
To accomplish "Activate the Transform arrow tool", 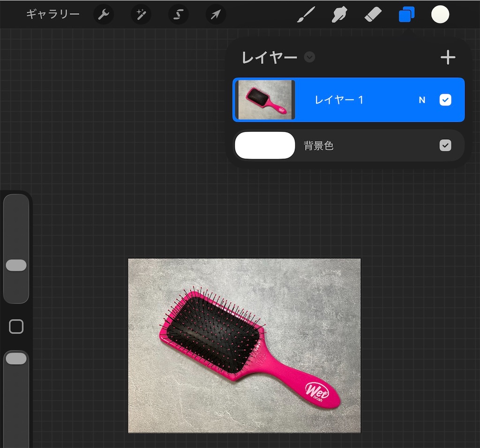I will pyautogui.click(x=216, y=15).
